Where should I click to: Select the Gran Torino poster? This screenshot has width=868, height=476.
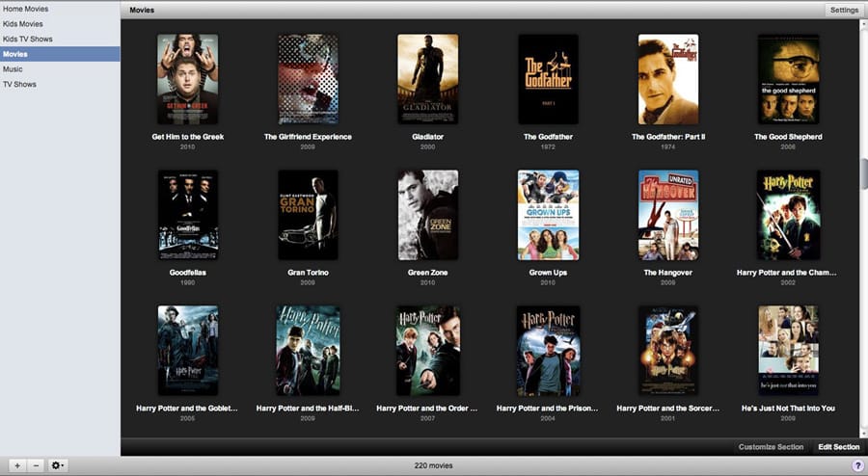[x=308, y=215]
